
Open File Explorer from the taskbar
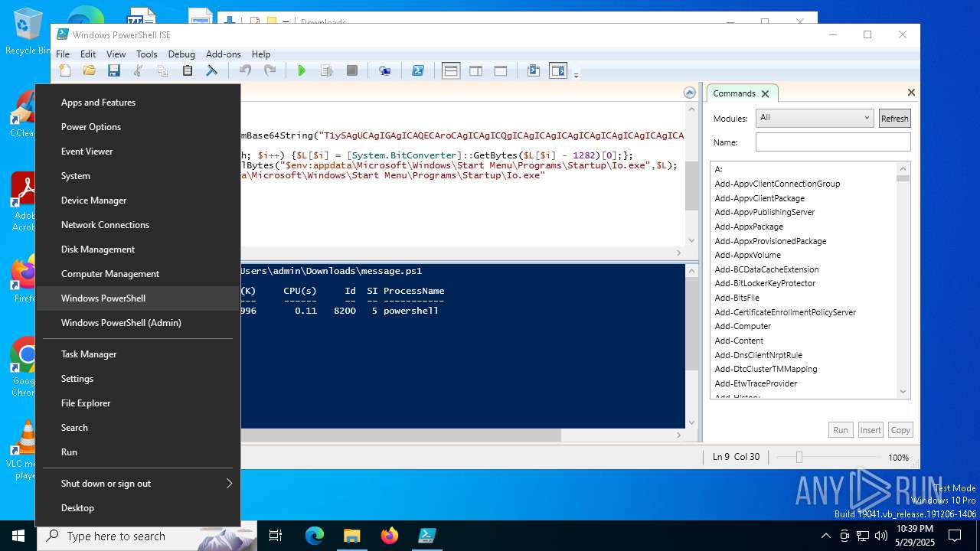tap(351, 536)
